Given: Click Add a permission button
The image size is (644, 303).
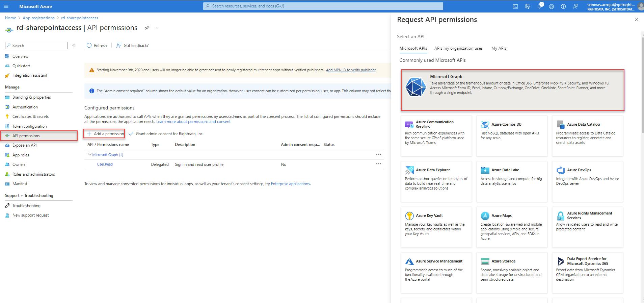Looking at the screenshot, I should tap(104, 134).
